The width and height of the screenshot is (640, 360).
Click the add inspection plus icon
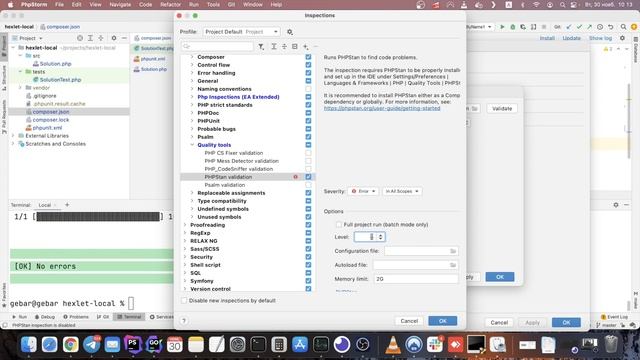click(x=305, y=47)
